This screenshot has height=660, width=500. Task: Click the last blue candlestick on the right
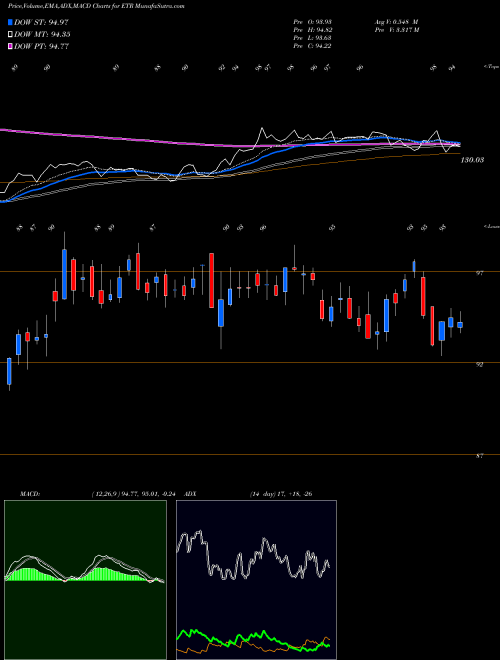[x=460, y=325]
